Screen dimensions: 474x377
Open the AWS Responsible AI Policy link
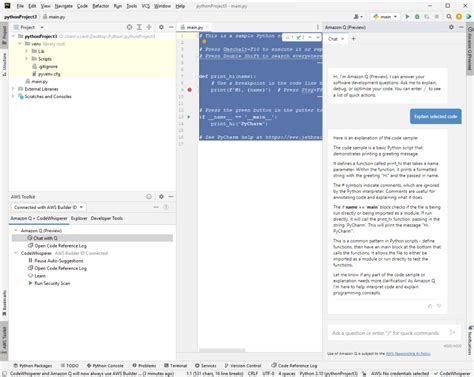tap(408, 353)
